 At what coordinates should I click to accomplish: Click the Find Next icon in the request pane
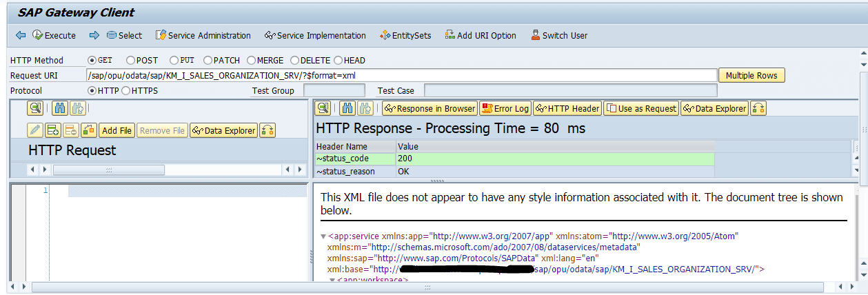tap(77, 108)
